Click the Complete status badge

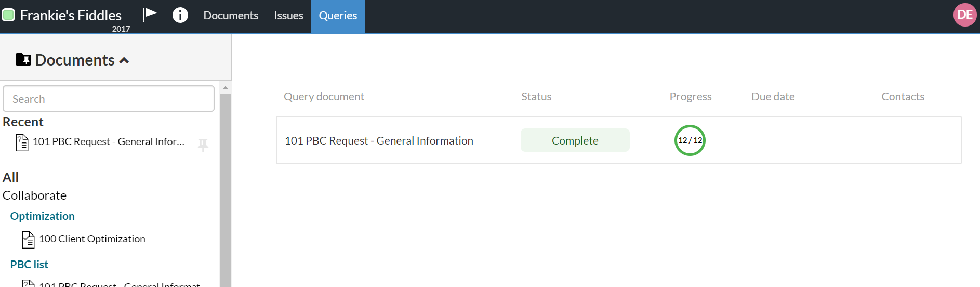click(x=575, y=140)
